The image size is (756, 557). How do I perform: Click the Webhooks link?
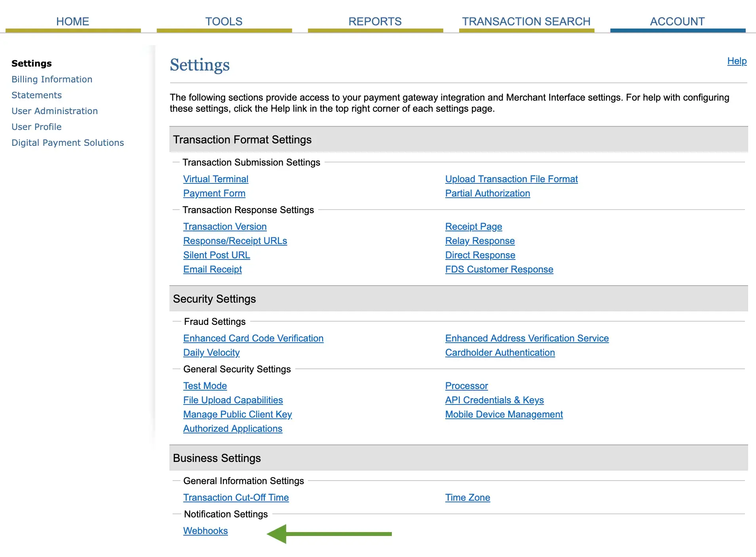point(205,531)
